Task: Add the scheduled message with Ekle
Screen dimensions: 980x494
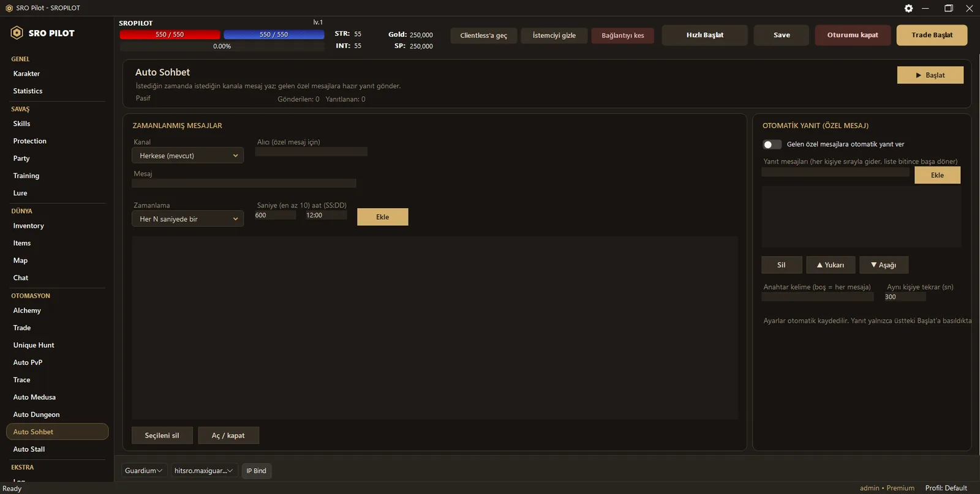Action: click(382, 217)
